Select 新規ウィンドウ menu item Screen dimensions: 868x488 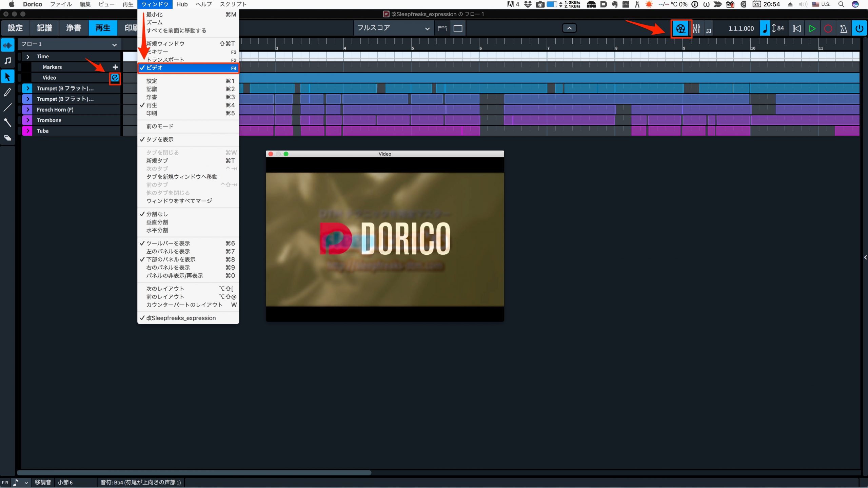pos(188,44)
